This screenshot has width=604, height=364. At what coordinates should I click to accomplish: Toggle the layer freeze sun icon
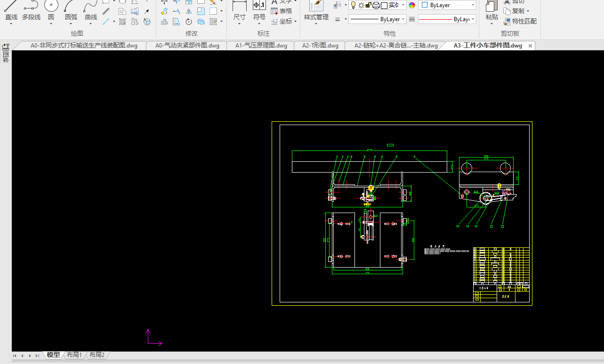coord(361,5)
